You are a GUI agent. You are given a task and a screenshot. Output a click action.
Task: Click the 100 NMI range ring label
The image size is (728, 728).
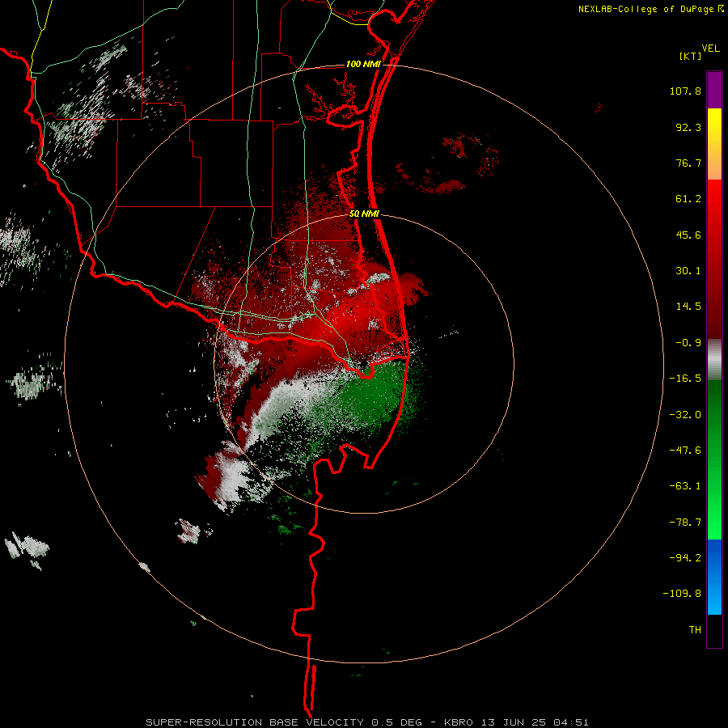tap(363, 64)
